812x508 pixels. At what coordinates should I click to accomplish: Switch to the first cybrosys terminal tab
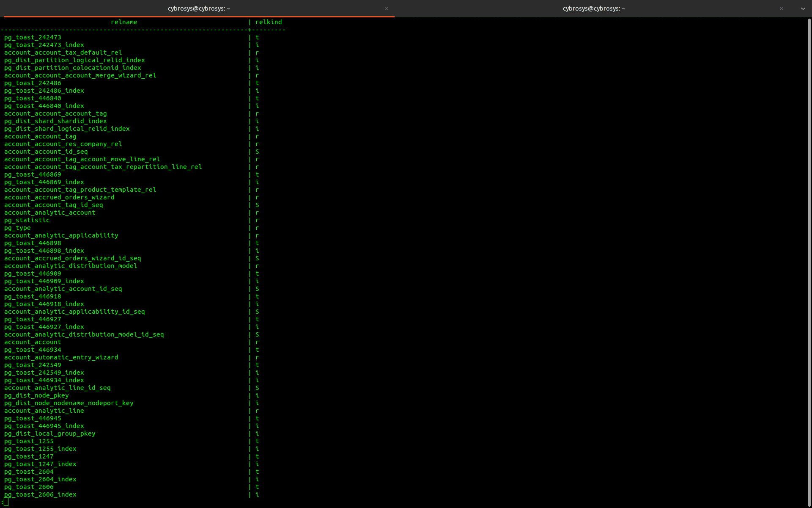pyautogui.click(x=199, y=8)
